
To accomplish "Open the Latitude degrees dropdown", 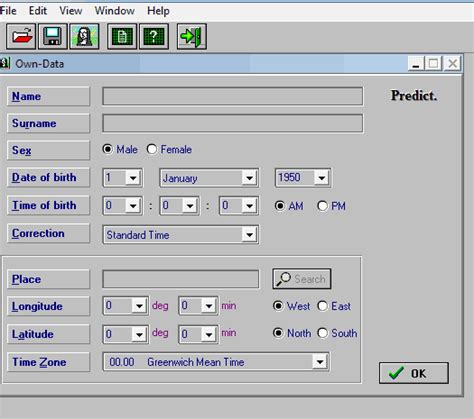I will coord(139,334).
